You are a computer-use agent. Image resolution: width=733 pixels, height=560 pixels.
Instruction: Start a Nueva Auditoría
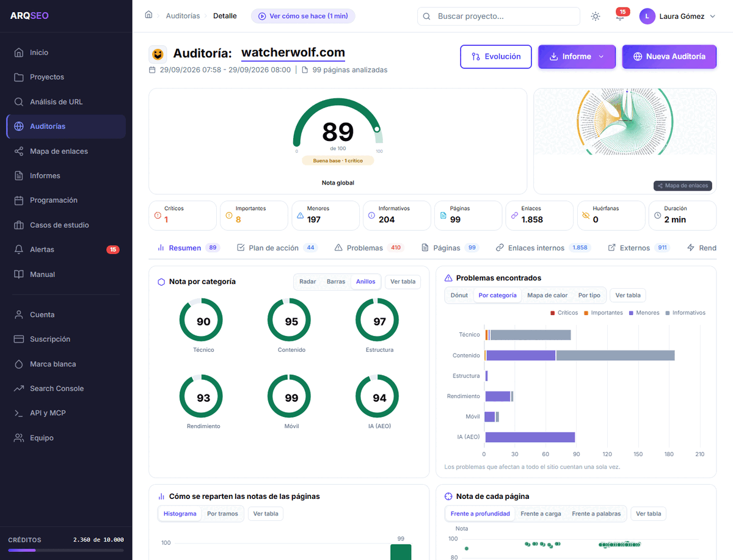[669, 57]
